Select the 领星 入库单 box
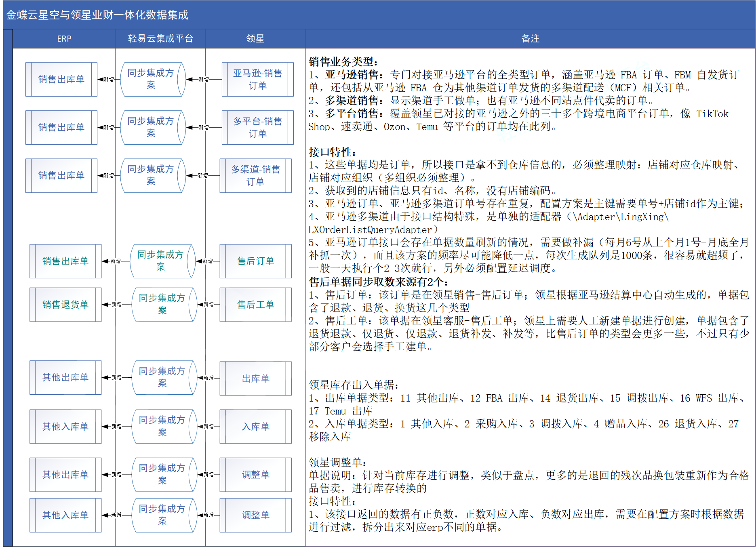This screenshot has width=756, height=547. tap(255, 427)
